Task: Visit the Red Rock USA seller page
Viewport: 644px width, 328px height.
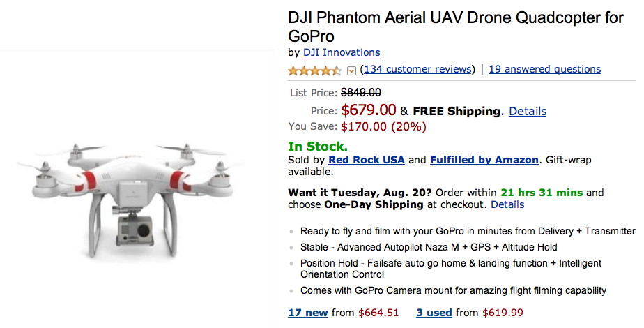Action: point(367,160)
